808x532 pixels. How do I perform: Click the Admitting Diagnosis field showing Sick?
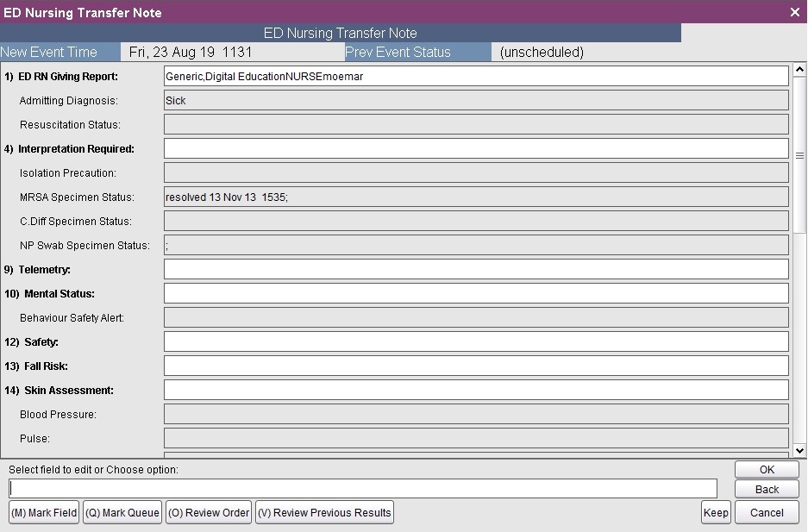pyautogui.click(x=474, y=100)
